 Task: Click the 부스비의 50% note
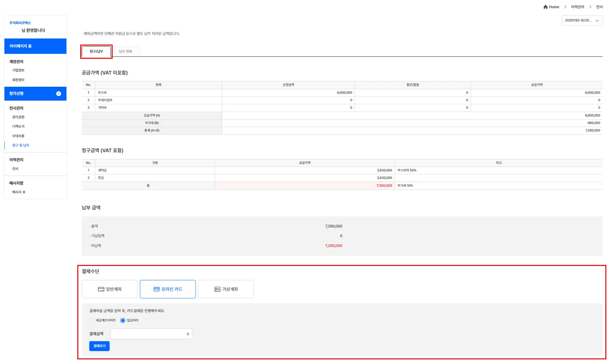coord(407,170)
